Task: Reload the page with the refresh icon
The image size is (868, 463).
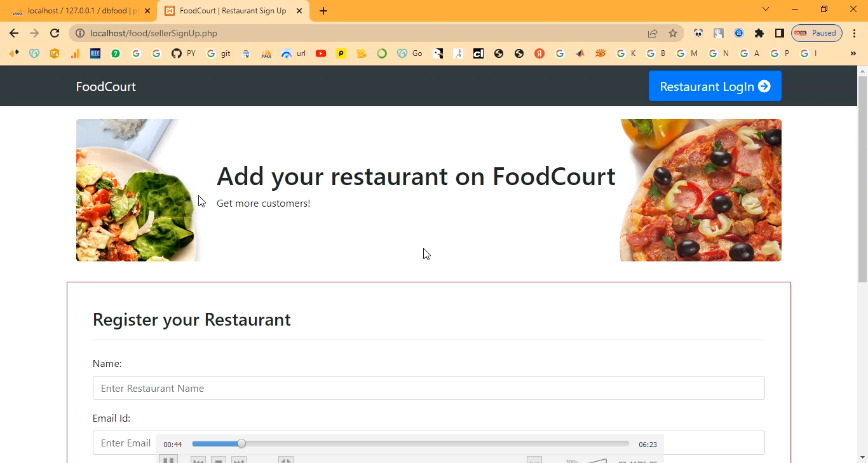Action: tap(55, 33)
